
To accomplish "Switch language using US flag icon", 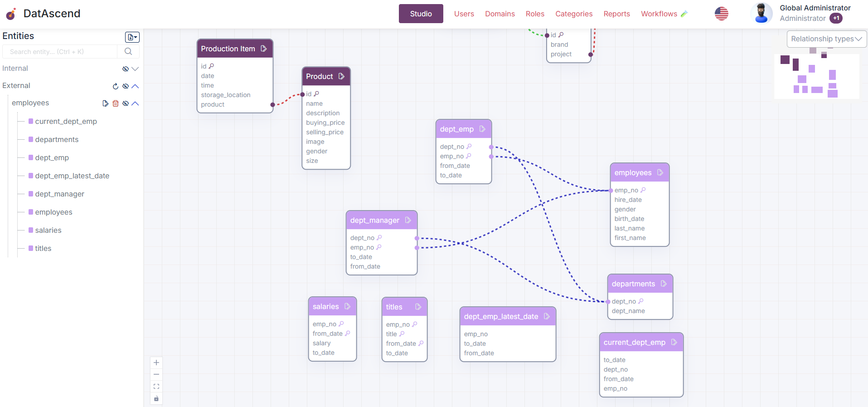I will (x=721, y=14).
